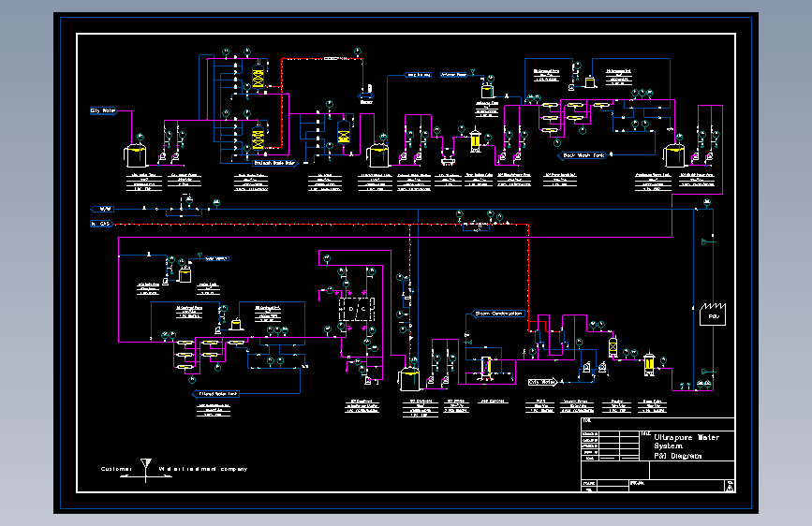The width and height of the screenshot is (812, 526).
Task: Select the Back Wash Tank arrow label
Action: click(x=582, y=155)
